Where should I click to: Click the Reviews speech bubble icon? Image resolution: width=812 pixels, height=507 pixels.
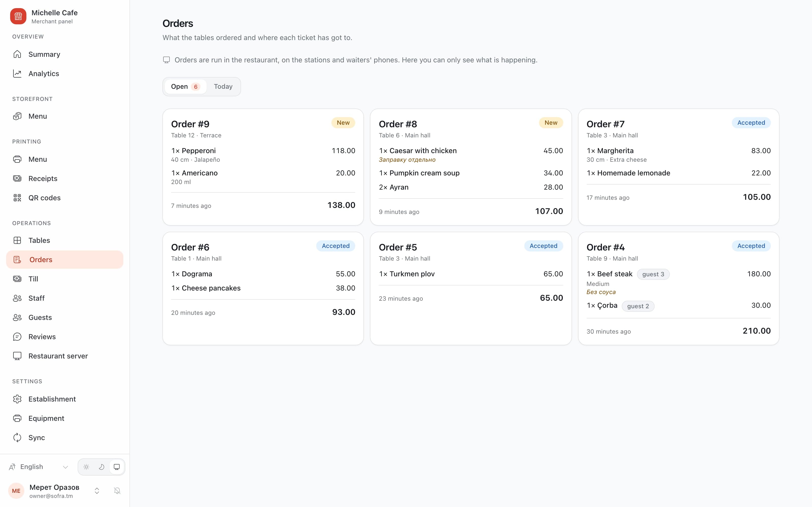pos(17,337)
